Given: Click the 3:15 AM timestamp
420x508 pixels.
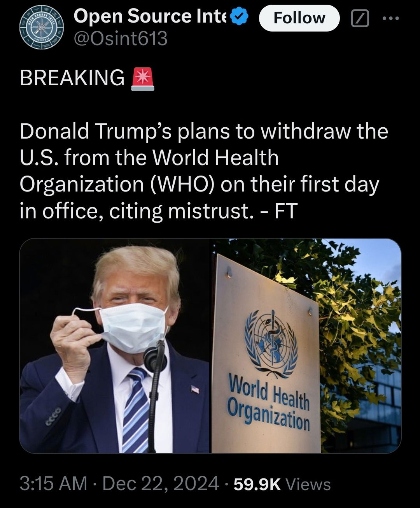Looking at the screenshot, I should click(x=53, y=484).
